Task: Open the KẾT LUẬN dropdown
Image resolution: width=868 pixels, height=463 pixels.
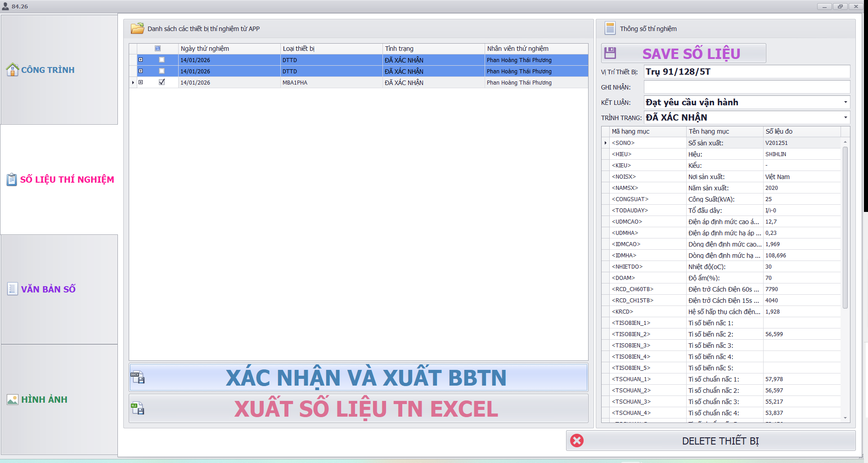Action: pyautogui.click(x=845, y=102)
